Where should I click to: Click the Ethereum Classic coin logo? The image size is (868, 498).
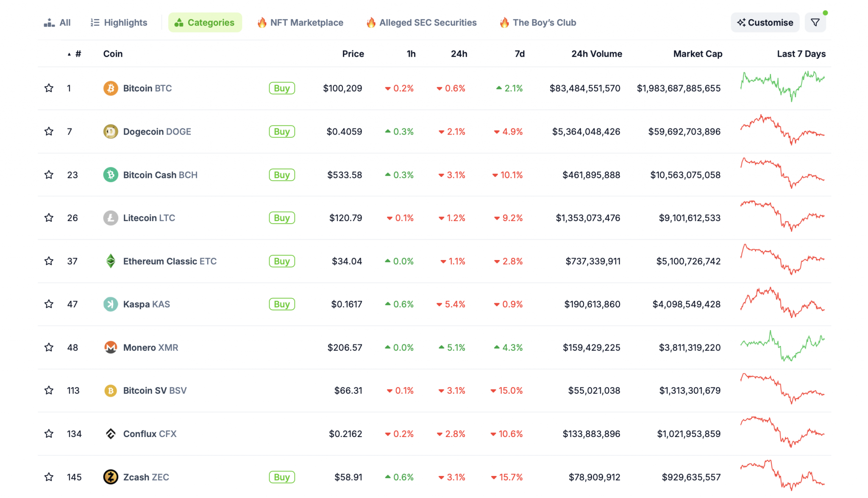point(110,261)
